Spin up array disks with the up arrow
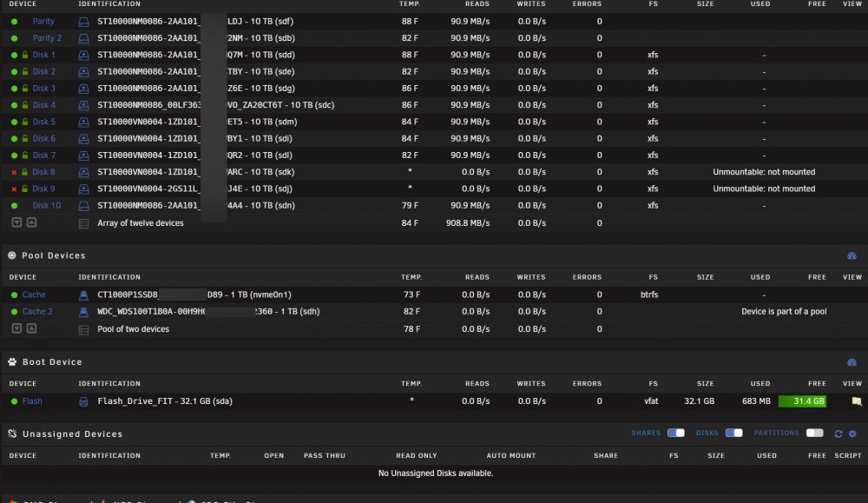This screenshot has width=868, height=503. pos(31,222)
